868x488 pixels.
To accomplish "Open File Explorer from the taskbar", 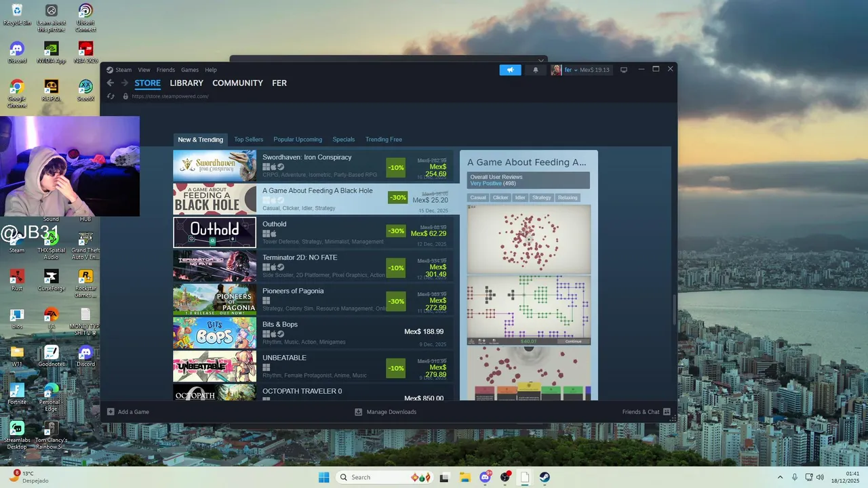I will 465,477.
